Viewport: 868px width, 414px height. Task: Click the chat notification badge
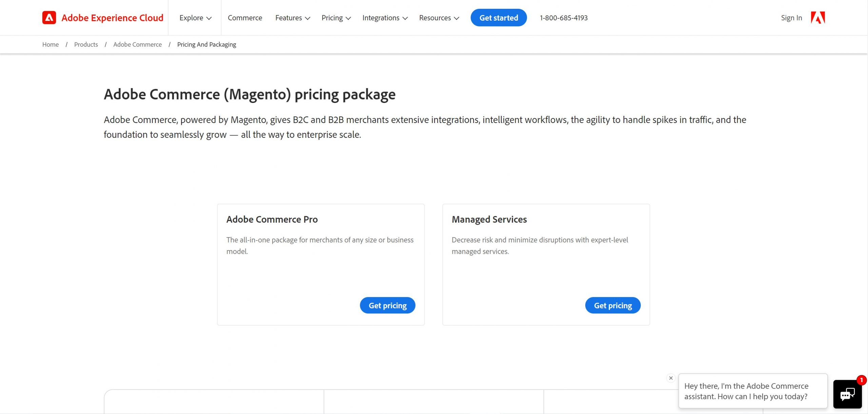861,380
